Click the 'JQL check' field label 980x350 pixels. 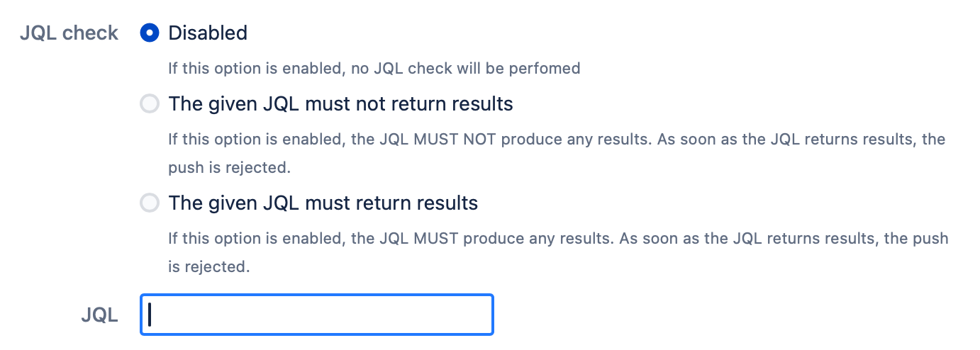(x=69, y=33)
